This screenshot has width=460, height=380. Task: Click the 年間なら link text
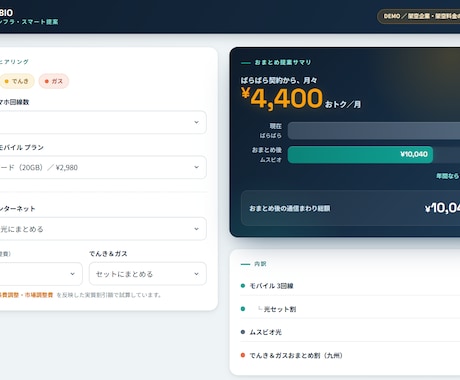448,176
